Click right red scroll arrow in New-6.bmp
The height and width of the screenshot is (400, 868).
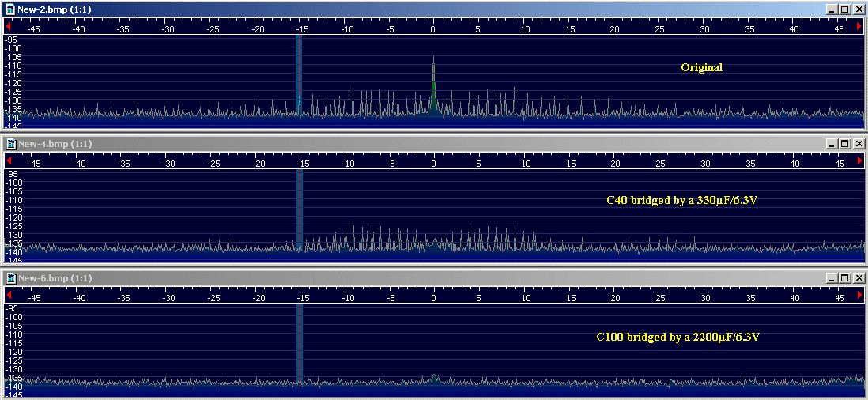859,295
